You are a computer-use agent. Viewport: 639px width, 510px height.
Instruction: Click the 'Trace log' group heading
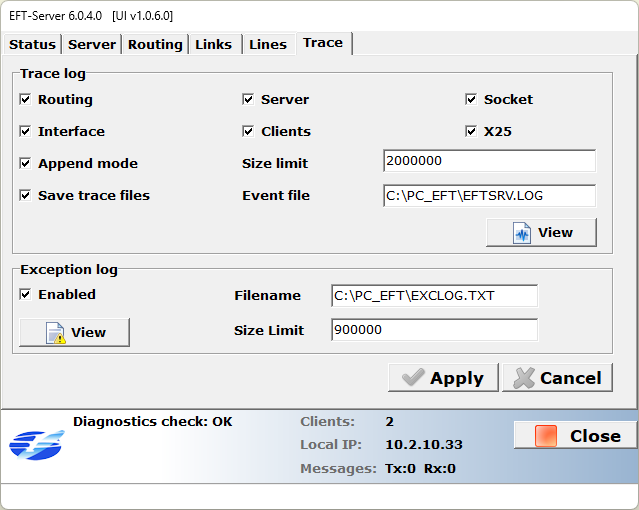click(53, 73)
